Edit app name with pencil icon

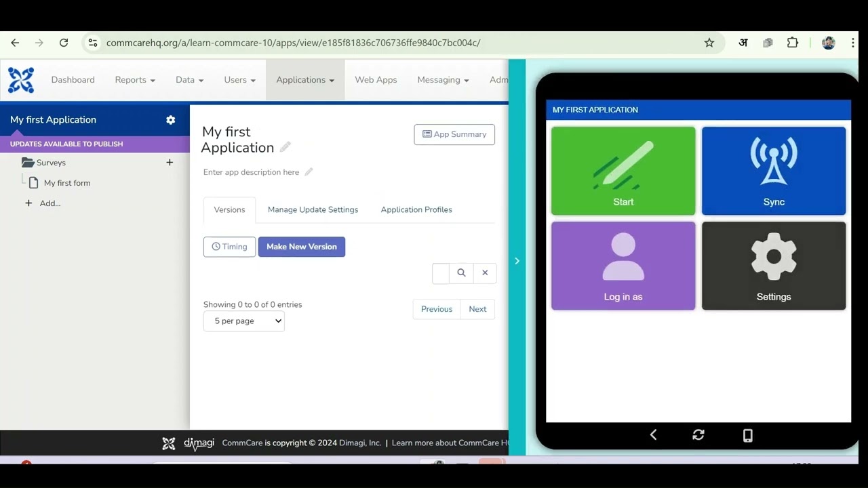(x=285, y=147)
